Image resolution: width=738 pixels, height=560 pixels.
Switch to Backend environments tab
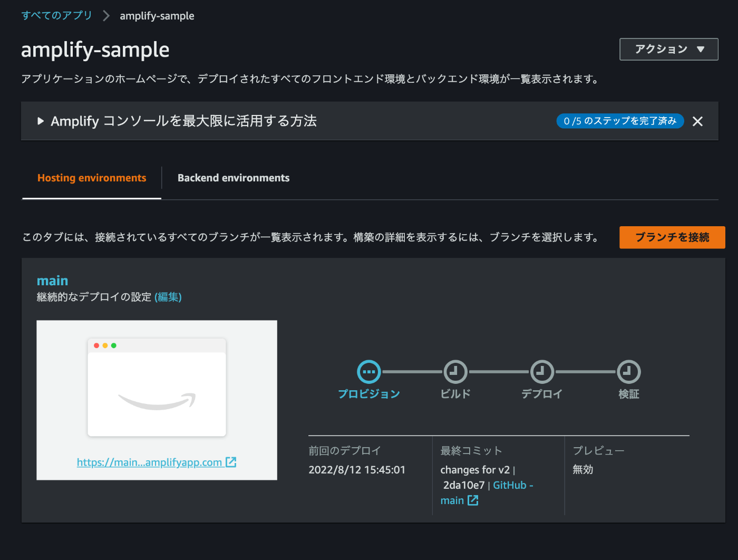point(234,178)
